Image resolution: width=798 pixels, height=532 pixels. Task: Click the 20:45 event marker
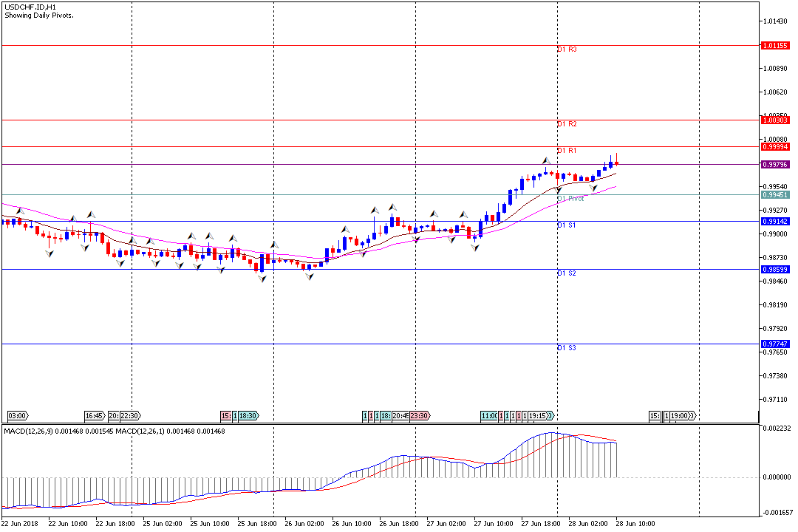coord(400,416)
